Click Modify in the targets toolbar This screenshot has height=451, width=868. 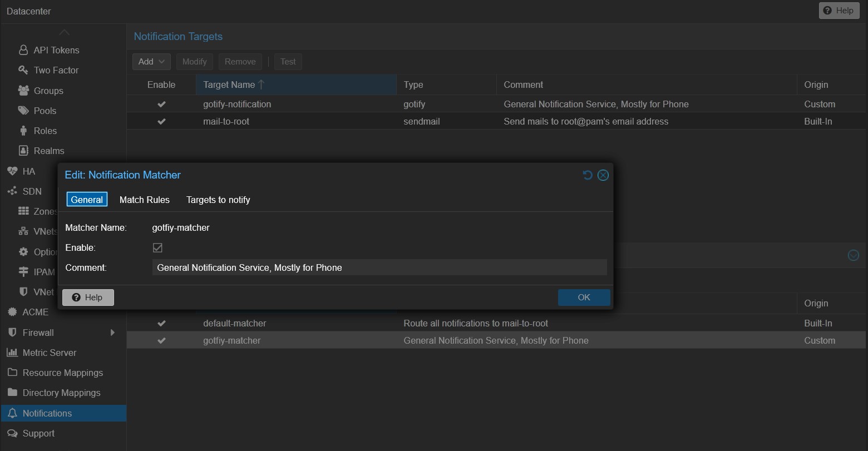195,62
